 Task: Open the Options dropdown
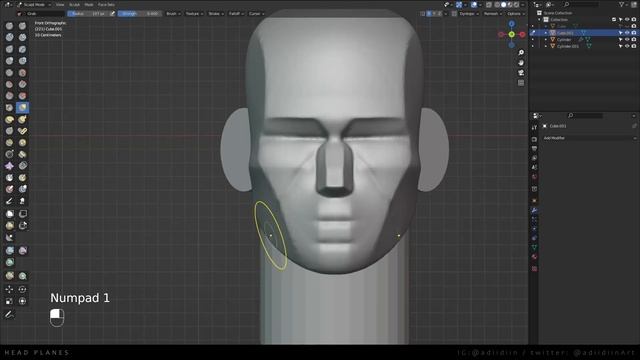[516, 13]
